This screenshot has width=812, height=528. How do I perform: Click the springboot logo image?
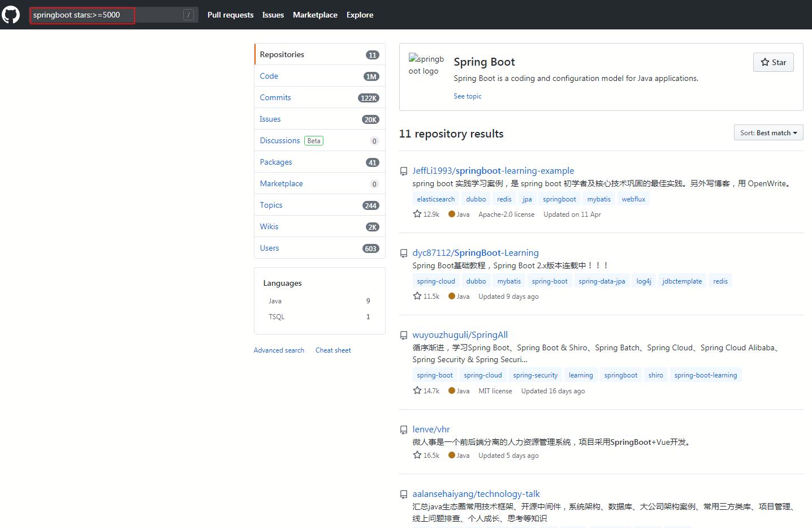click(x=426, y=65)
